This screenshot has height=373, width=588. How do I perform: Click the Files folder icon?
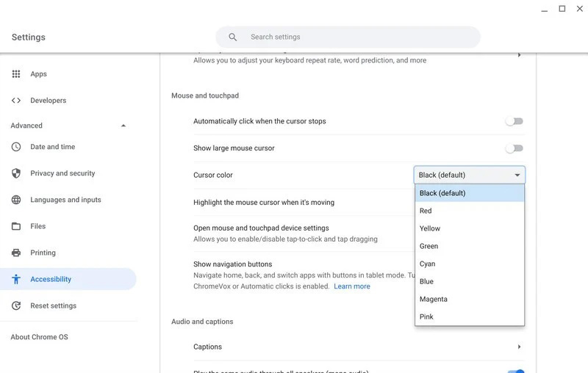tap(16, 226)
